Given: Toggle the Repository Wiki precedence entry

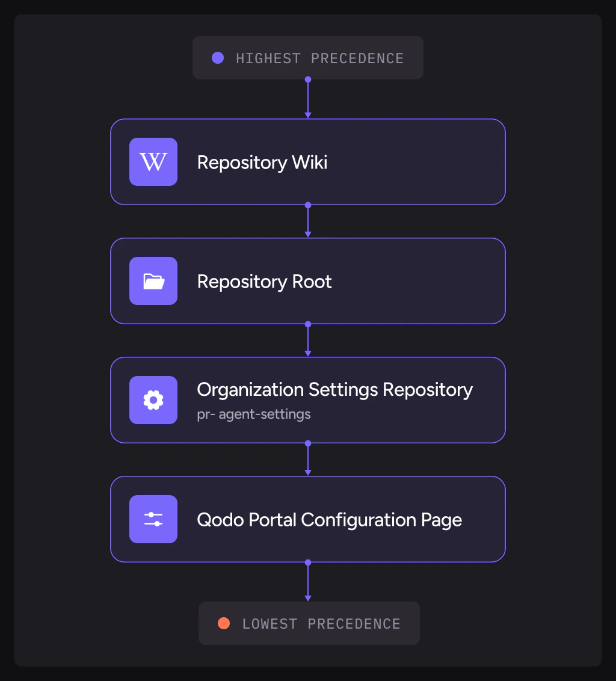Looking at the screenshot, I should click(308, 161).
